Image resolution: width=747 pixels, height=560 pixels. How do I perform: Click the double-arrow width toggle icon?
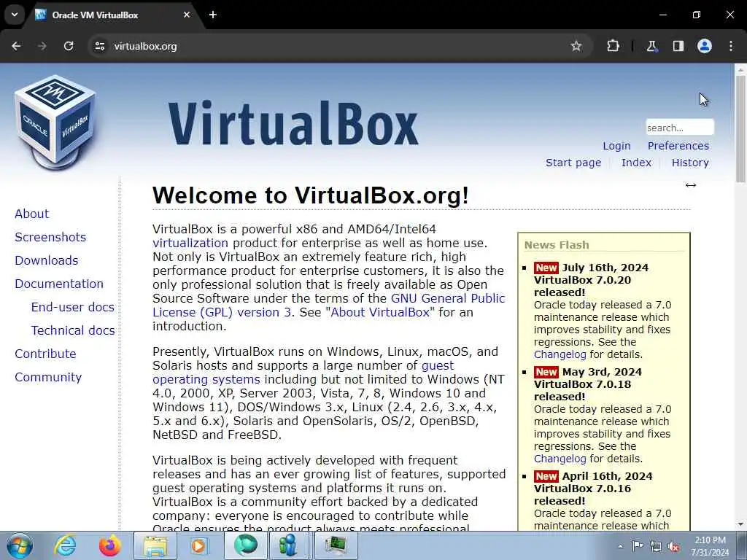point(691,185)
